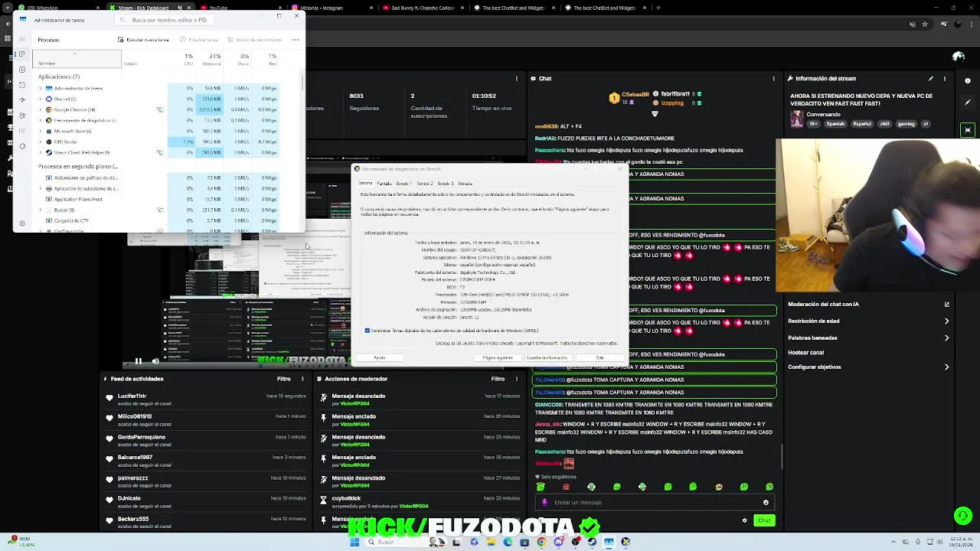Toggle WHQL digital signatures checkbox
Viewport: 980px width, 551px height.
[x=367, y=331]
